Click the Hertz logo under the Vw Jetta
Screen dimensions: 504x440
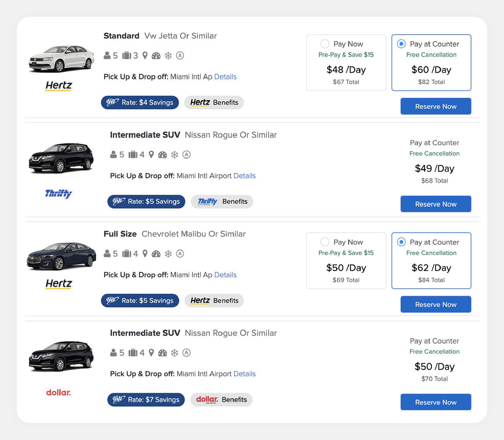click(x=59, y=85)
